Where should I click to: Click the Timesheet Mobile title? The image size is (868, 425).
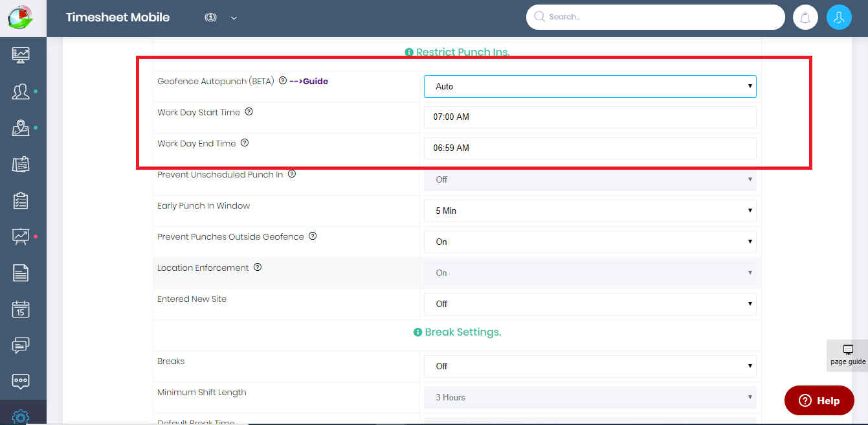coord(118,17)
